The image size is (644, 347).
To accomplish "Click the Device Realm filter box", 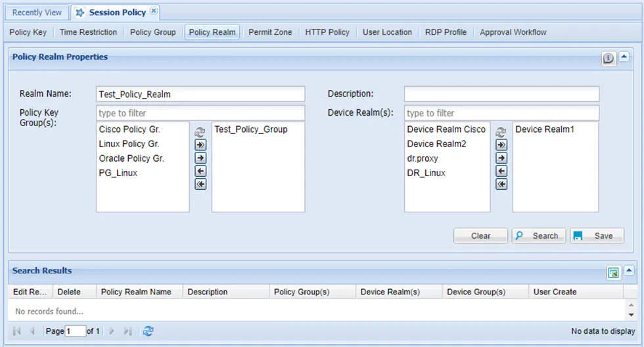I will [501, 113].
